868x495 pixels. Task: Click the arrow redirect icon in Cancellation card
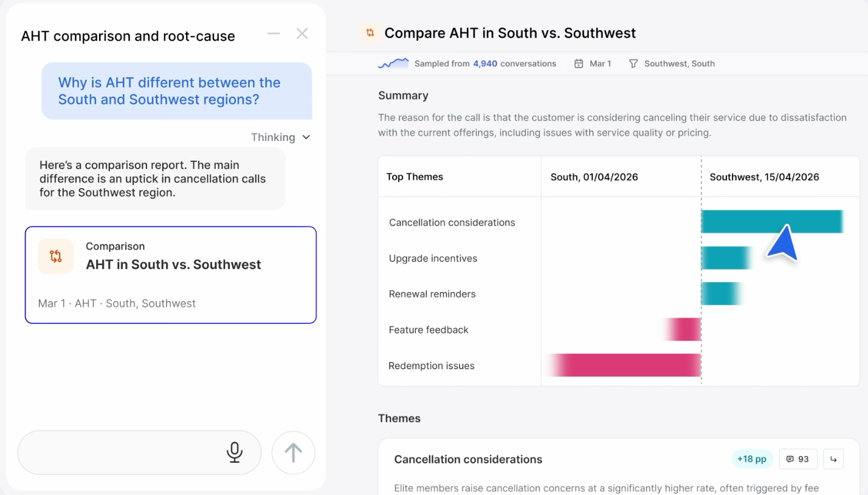[833, 459]
